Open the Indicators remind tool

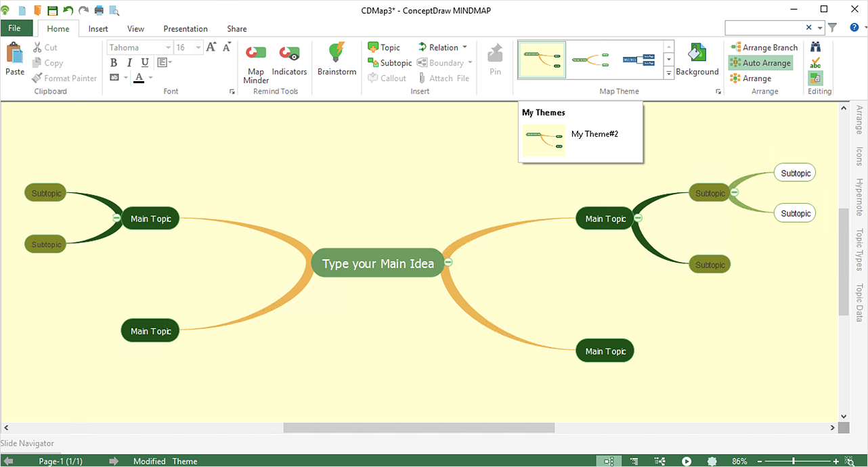point(289,53)
